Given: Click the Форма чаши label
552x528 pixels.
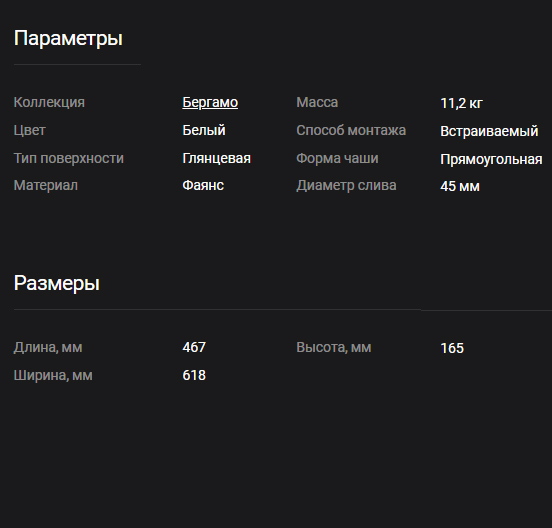Looking at the screenshot, I should (337, 158).
